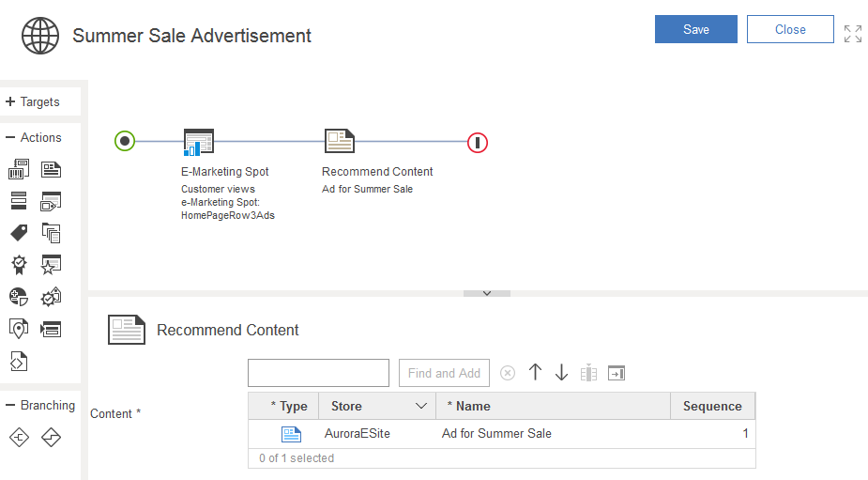Select the solid price tag action icon
This screenshot has height=480, width=868.
19,233
